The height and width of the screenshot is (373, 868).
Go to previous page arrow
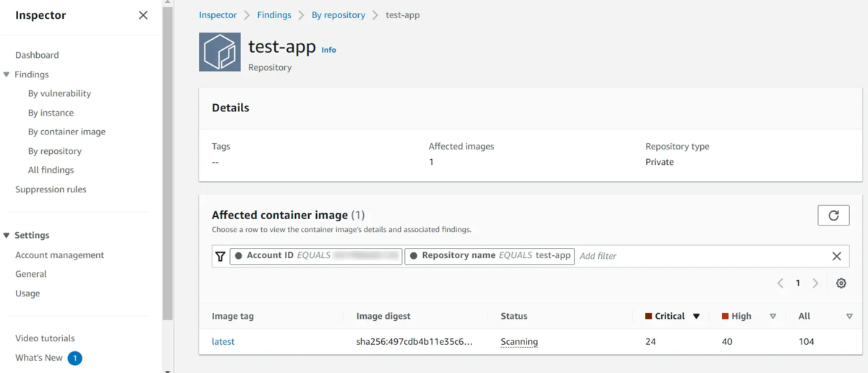point(780,283)
